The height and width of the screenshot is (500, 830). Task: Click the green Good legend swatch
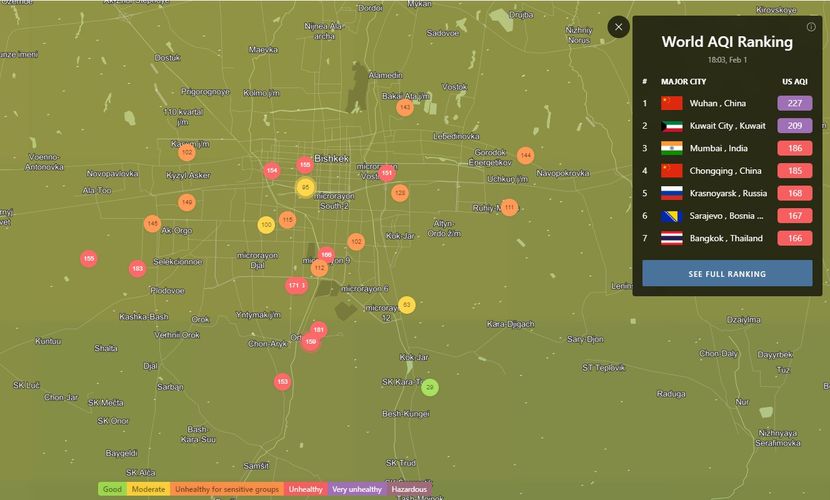pyautogui.click(x=112, y=489)
